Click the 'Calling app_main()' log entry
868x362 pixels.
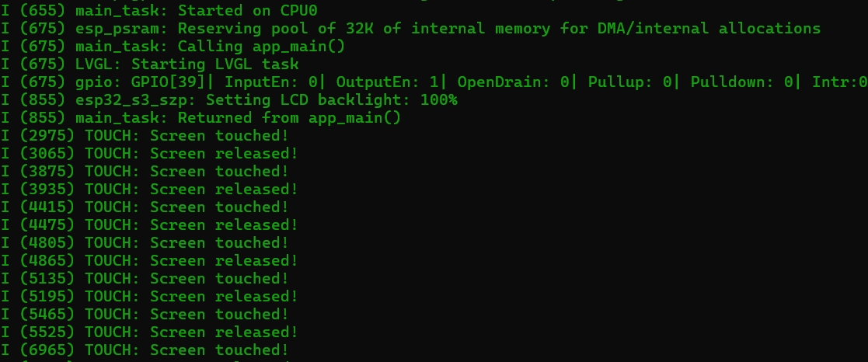(173, 47)
